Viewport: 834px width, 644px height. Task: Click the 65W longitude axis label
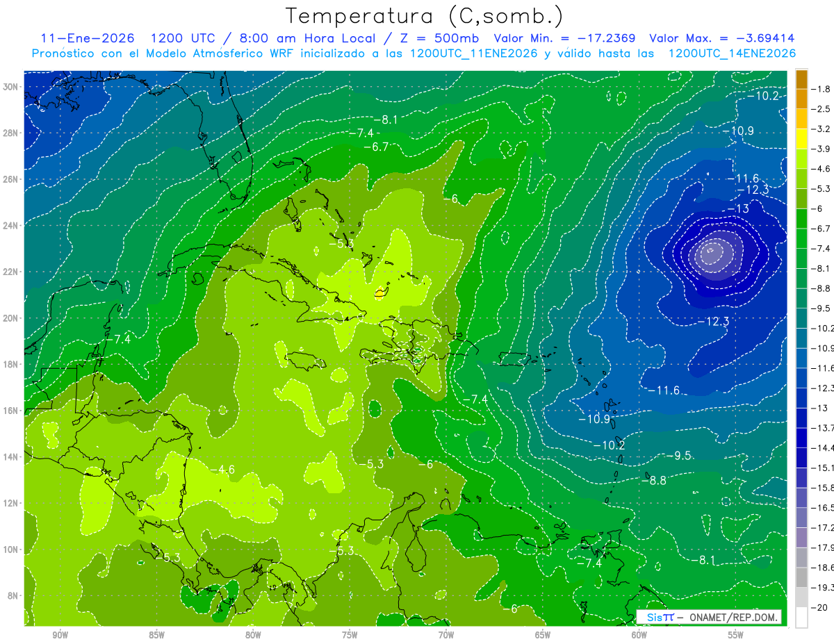click(x=543, y=635)
